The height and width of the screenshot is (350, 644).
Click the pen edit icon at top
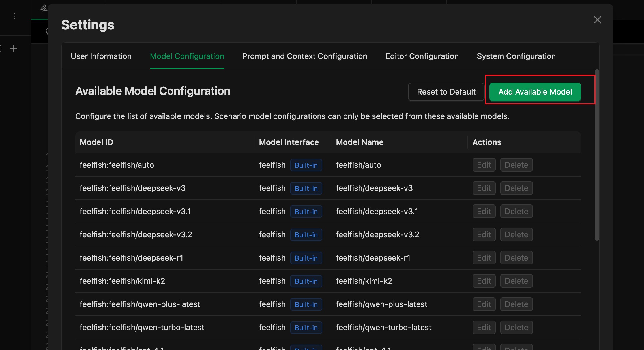[x=44, y=8]
